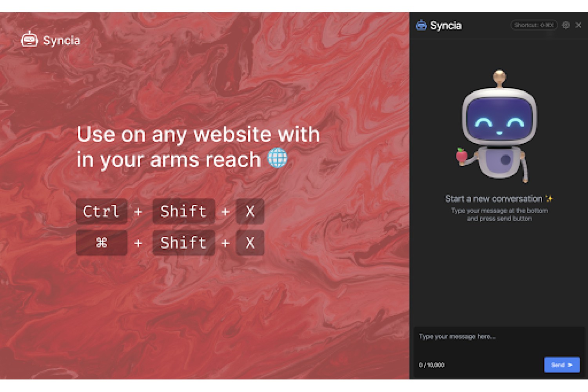Open settings via the gear icon
Viewport: 588px width, 392px height.
[x=566, y=25]
